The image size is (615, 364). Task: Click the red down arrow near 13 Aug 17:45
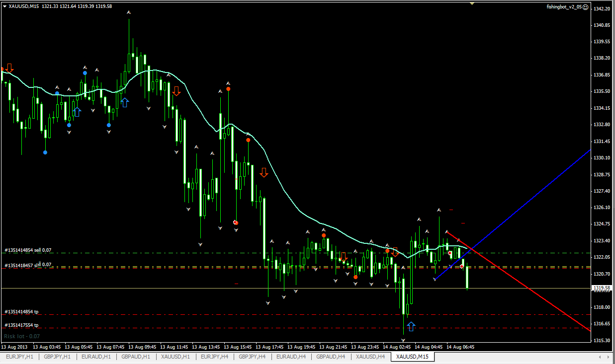(x=264, y=172)
